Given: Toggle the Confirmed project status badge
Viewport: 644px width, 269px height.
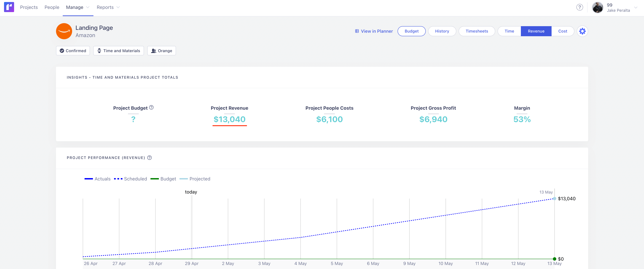Looking at the screenshot, I should click(x=73, y=50).
